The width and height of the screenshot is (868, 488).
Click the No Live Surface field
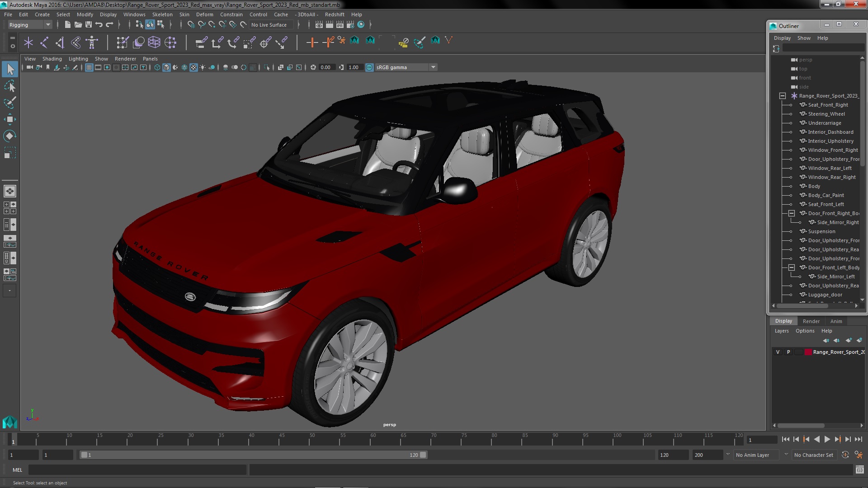point(271,25)
